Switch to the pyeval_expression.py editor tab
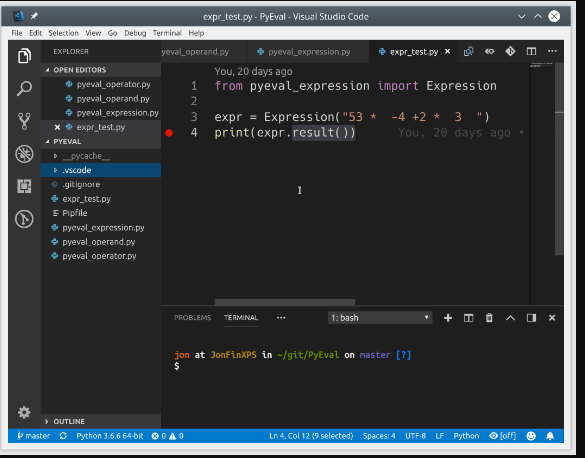The image size is (585, 458). click(x=308, y=51)
